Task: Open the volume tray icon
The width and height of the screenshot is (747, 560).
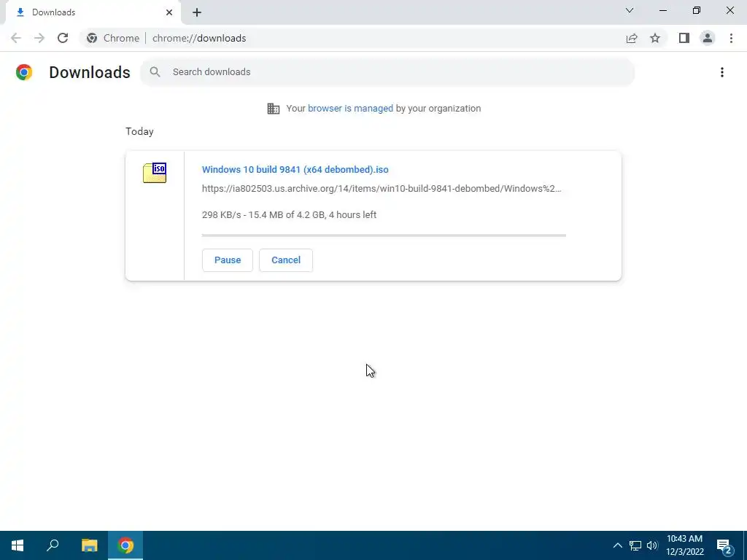Action: [652, 545]
